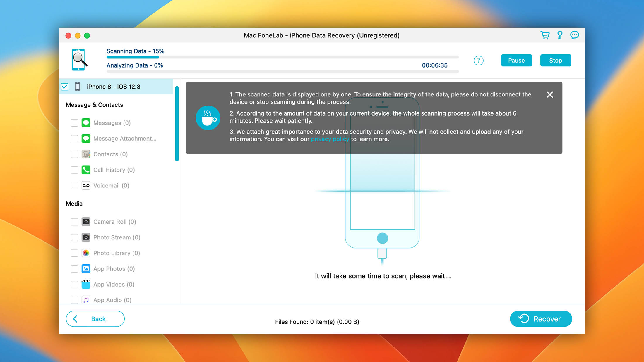Uncheck the iPhone 8 - iOS 12.3 checkbox

pyautogui.click(x=65, y=87)
